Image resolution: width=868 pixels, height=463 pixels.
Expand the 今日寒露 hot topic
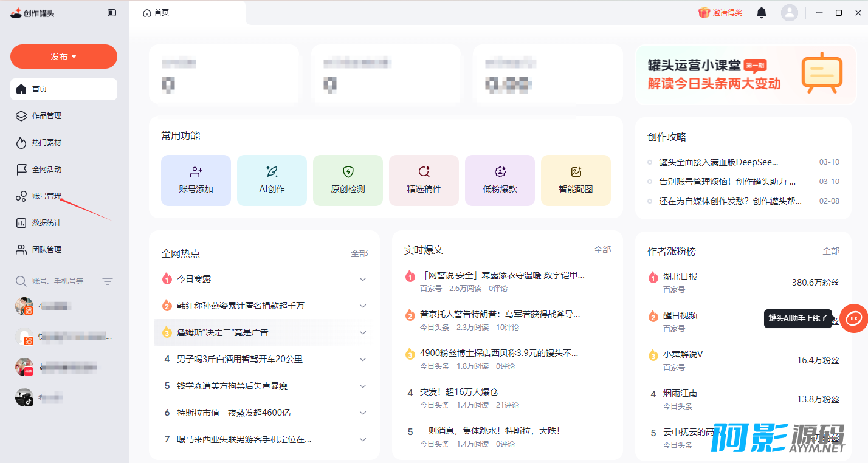363,279
